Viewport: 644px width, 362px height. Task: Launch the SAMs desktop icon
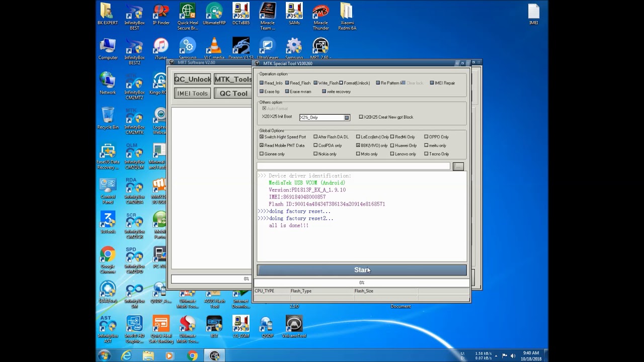click(x=294, y=14)
